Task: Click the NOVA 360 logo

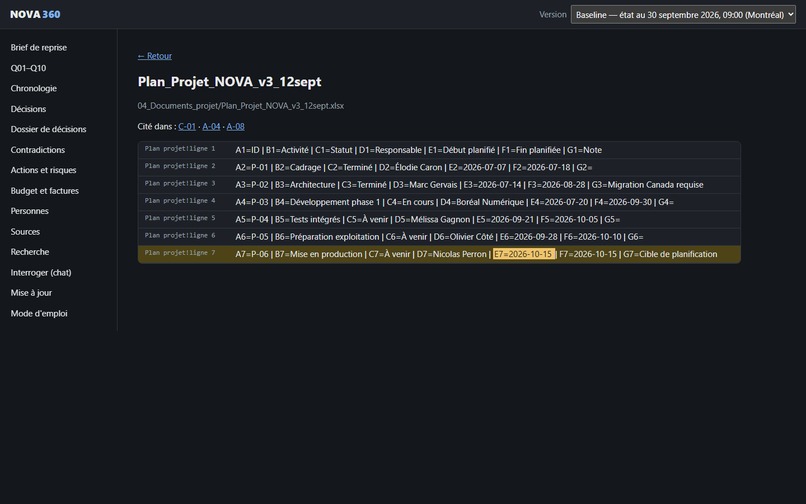Action: pyautogui.click(x=35, y=14)
